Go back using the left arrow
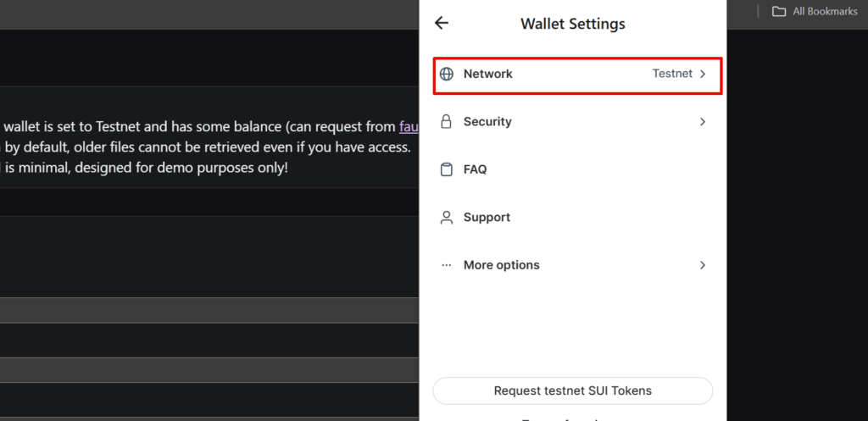868x421 pixels. [441, 23]
